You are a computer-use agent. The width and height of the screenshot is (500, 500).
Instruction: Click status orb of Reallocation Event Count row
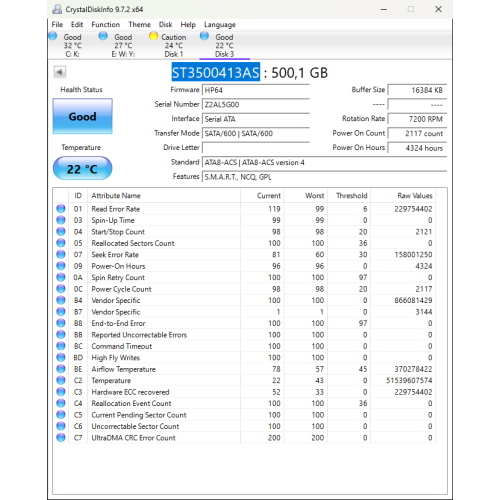61,403
